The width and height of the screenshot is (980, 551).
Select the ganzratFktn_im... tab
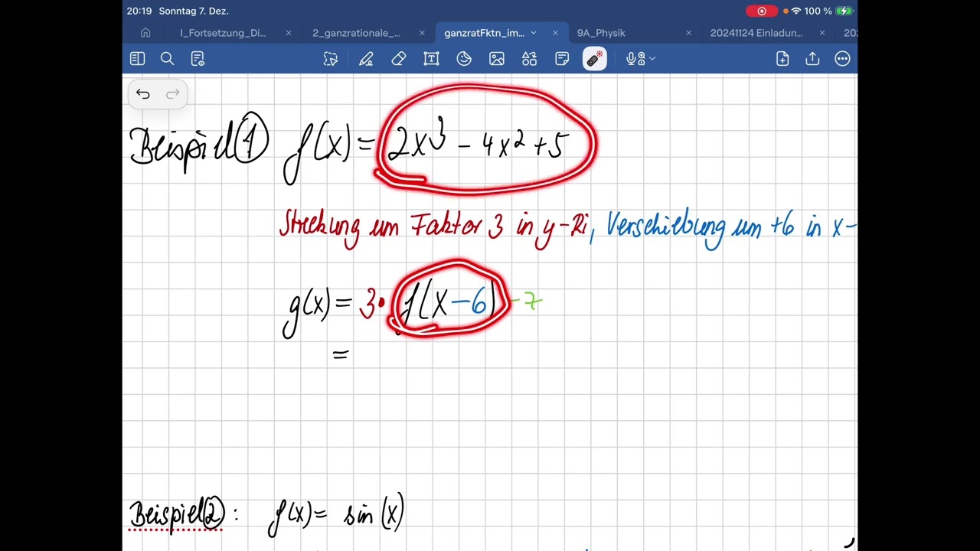[484, 33]
